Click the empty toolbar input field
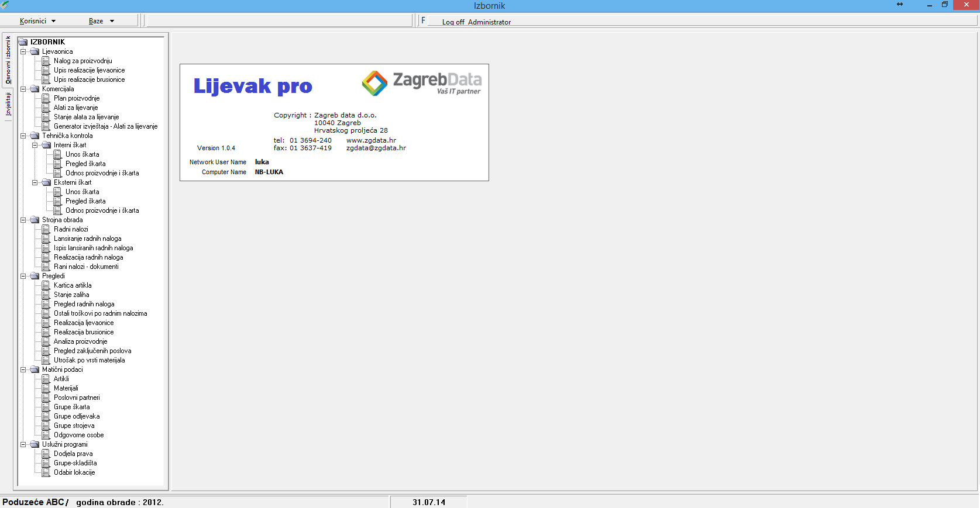This screenshot has width=980, height=508. (x=278, y=20)
